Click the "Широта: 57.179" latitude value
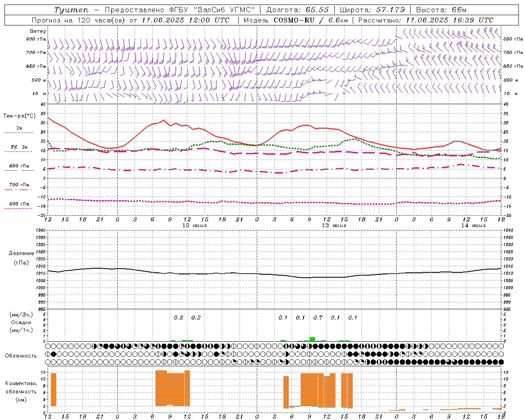 tap(372, 10)
